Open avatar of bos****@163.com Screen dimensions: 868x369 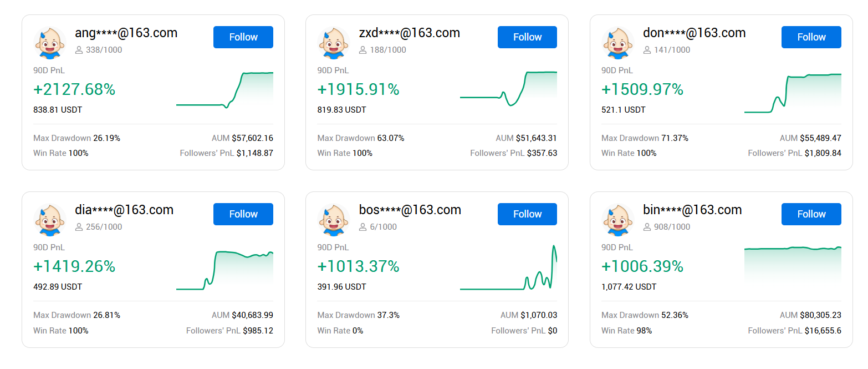click(x=334, y=220)
